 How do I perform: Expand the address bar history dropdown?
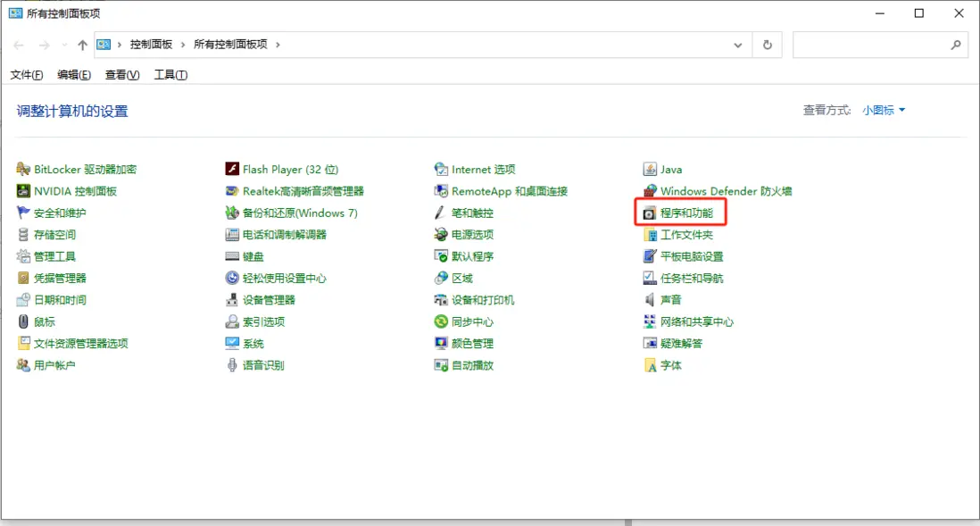click(x=737, y=45)
